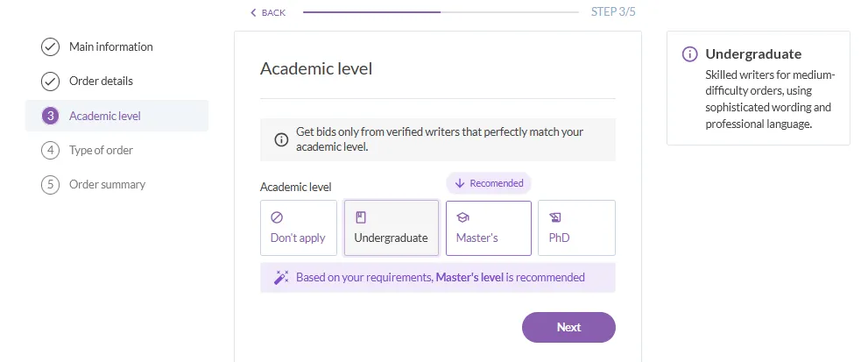Click the step progress bar
Viewport: 868px width, 362px height.
click(441, 12)
